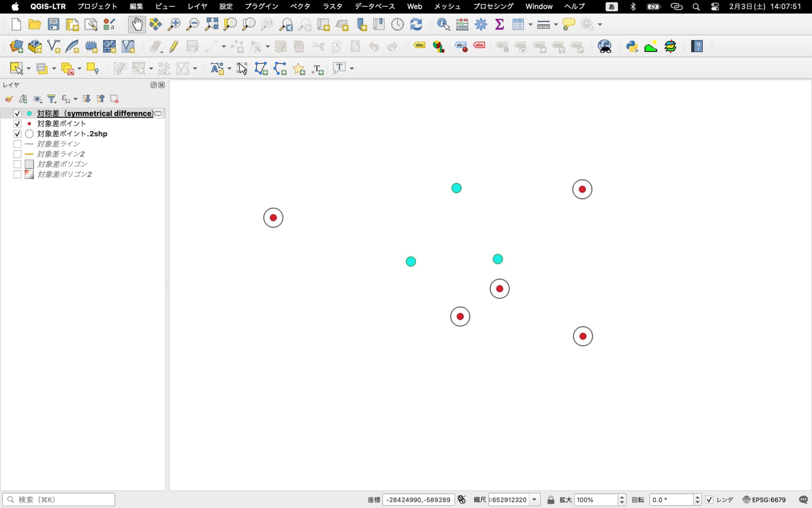Select the Pan Map hand tool

point(137,25)
